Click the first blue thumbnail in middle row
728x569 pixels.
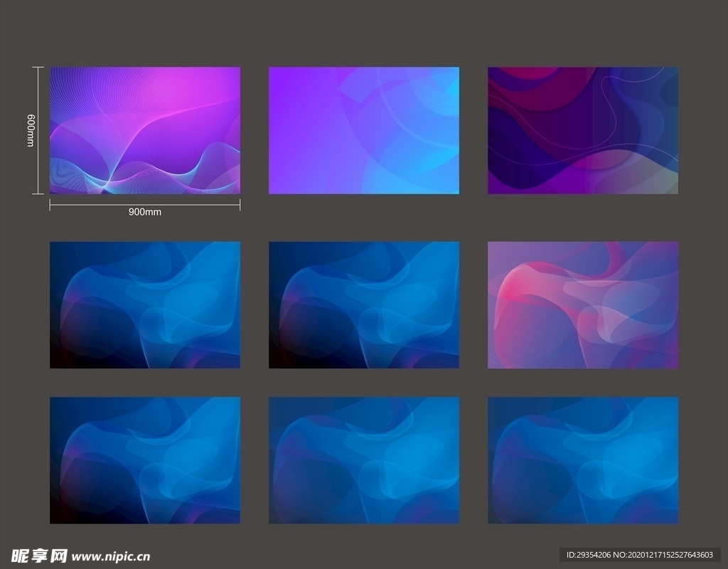coord(144,304)
